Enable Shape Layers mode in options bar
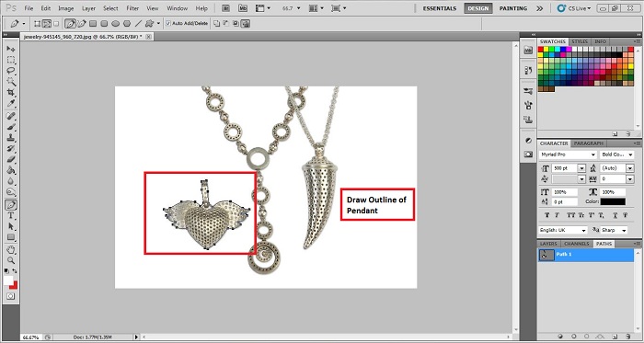This screenshot has width=644, height=343. [38, 24]
